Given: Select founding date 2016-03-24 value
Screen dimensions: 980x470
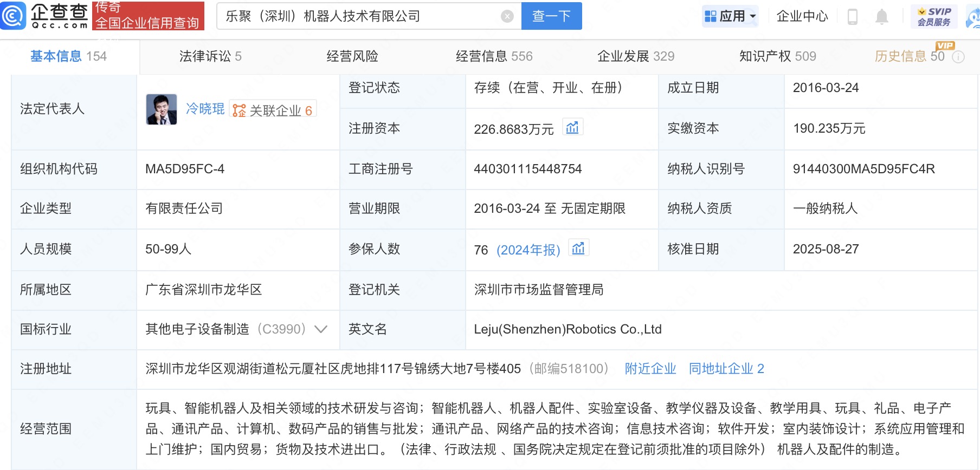Looking at the screenshot, I should pos(826,88).
